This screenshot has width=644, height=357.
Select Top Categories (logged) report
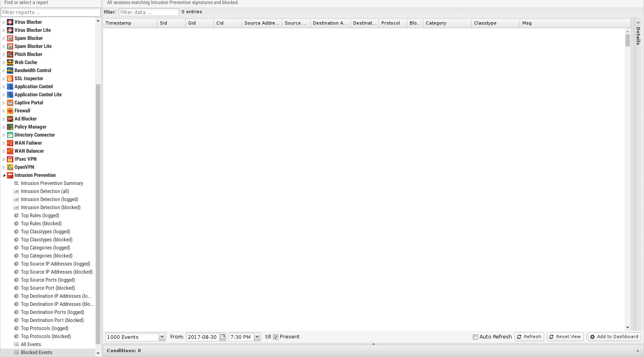[x=46, y=248]
